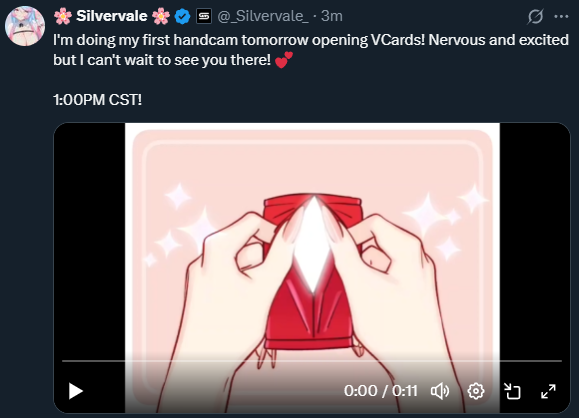
Task: Open Silvervale's profile picture avatar
Action: 25,26
